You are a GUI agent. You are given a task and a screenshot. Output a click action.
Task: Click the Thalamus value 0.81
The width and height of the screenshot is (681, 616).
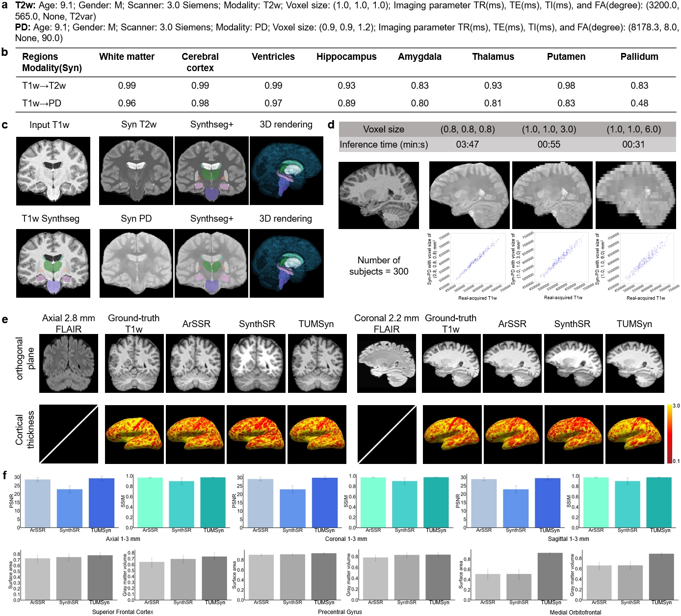click(493, 103)
